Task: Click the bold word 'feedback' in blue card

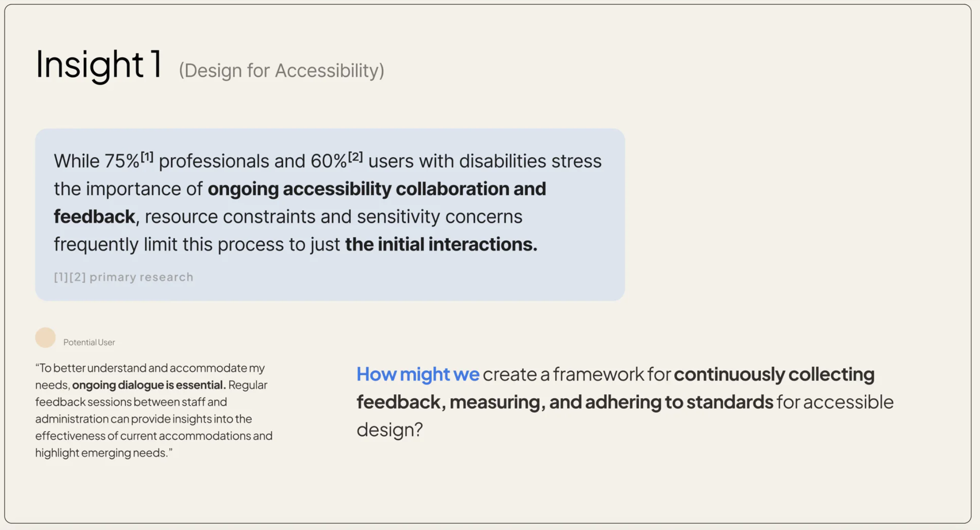Action: click(94, 217)
